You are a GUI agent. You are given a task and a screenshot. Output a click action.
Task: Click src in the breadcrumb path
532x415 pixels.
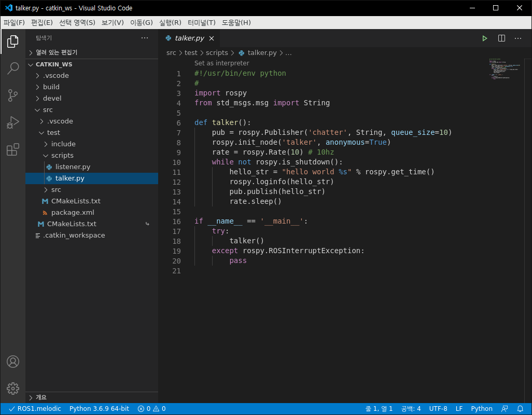171,53
